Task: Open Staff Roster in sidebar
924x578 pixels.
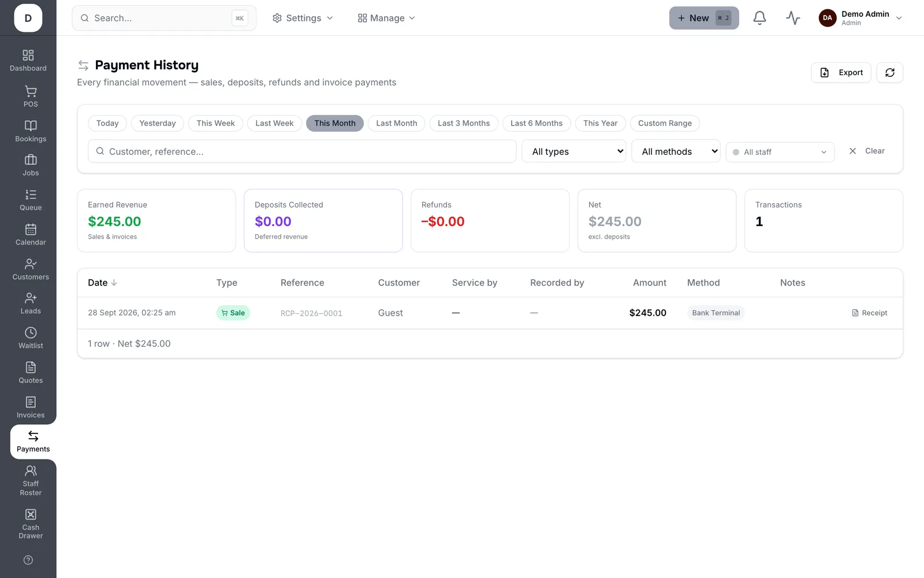Action: click(x=31, y=481)
